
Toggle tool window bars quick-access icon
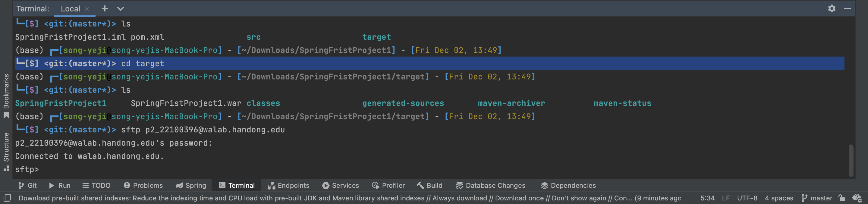tap(7, 198)
